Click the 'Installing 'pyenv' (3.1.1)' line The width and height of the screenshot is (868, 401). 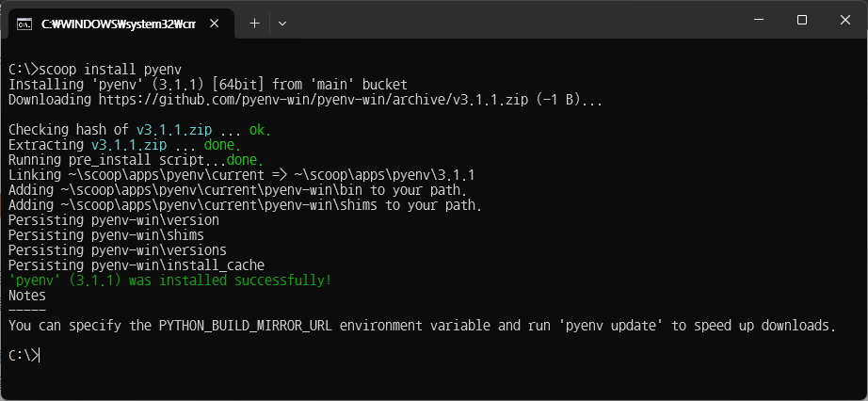(x=208, y=85)
